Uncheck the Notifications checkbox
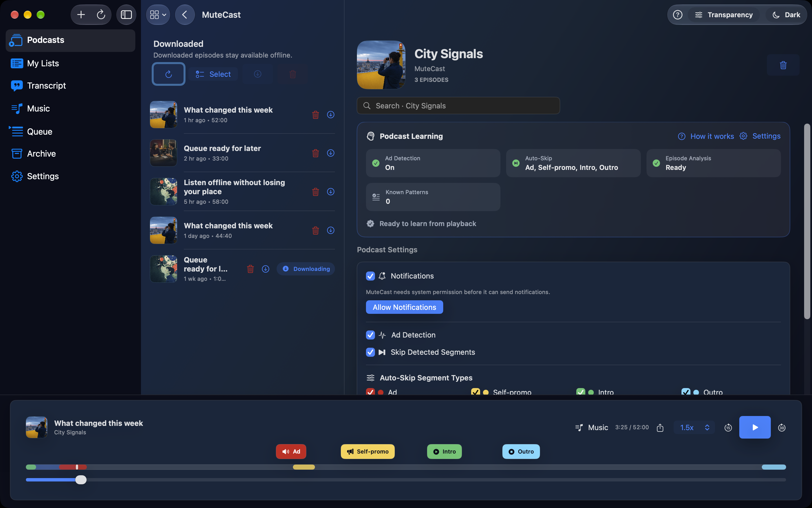This screenshot has height=508, width=812. 370,276
